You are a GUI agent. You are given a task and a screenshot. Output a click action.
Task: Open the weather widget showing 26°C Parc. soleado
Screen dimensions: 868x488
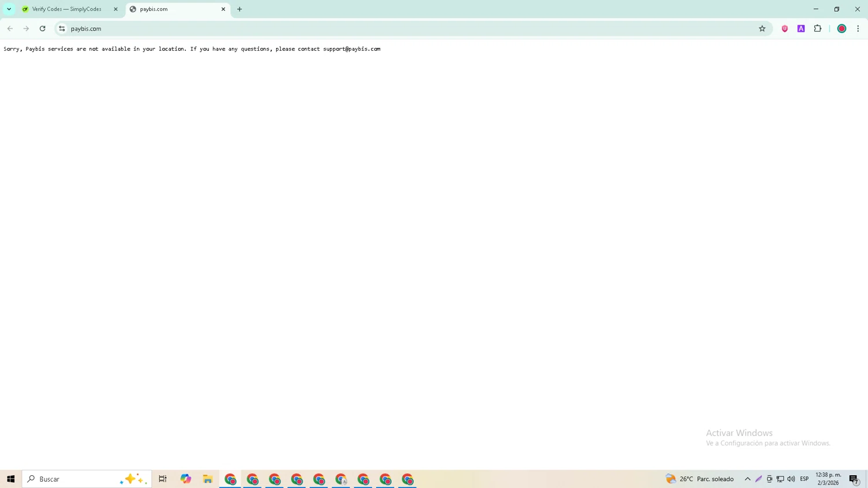[700, 479]
